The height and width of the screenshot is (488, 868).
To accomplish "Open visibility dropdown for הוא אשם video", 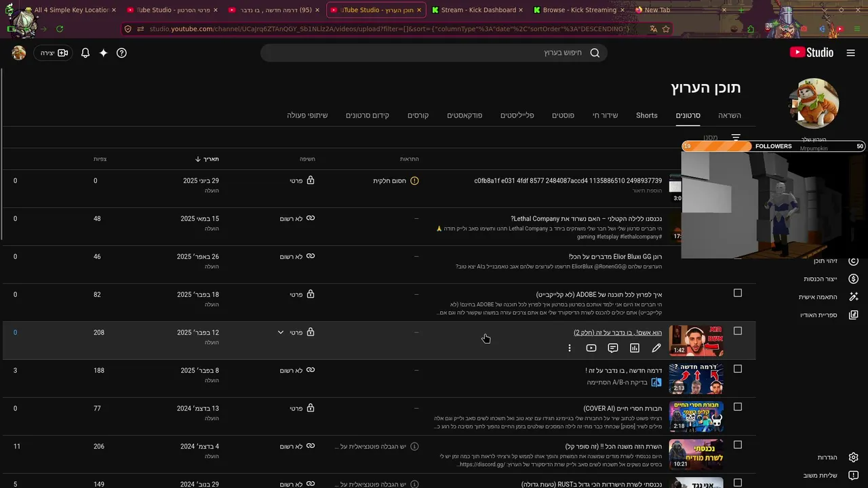I will [x=281, y=333].
